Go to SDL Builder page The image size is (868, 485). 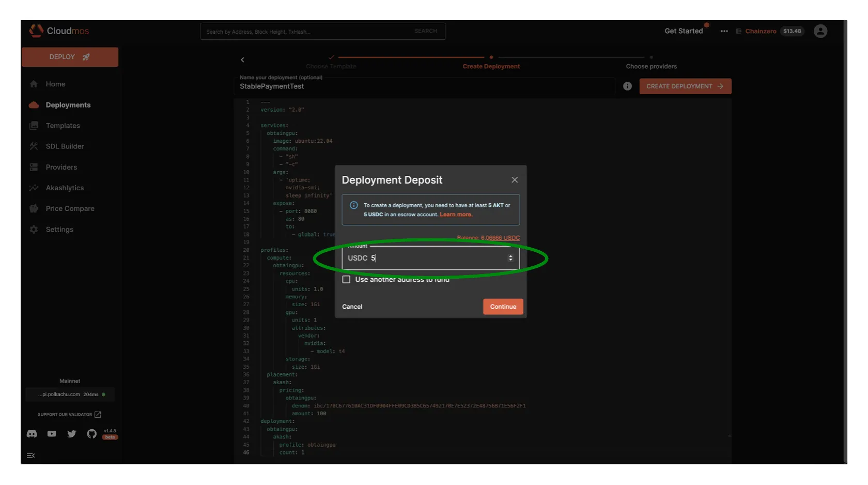click(65, 146)
